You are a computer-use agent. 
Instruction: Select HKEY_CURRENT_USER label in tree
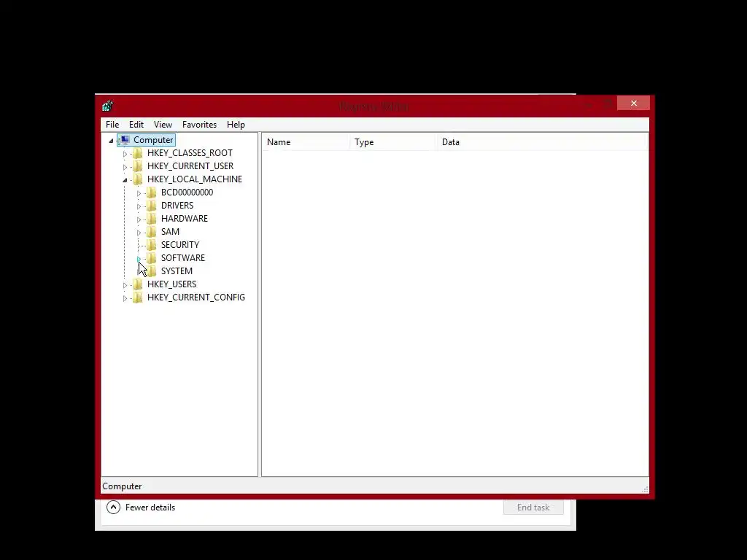[x=190, y=166]
